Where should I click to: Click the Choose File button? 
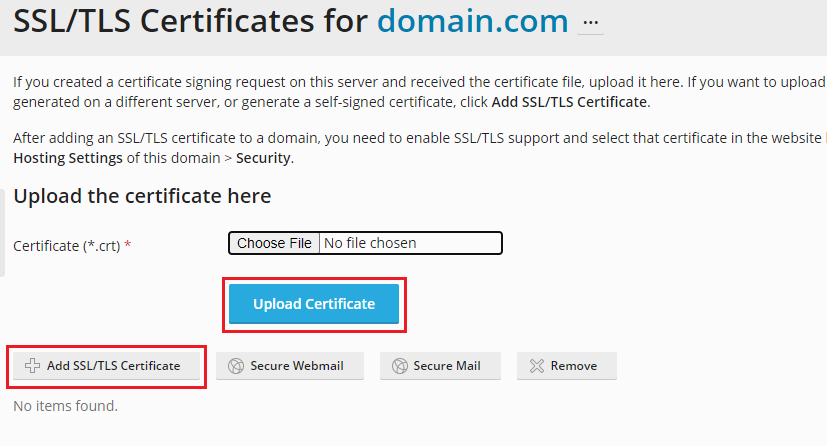tap(274, 243)
